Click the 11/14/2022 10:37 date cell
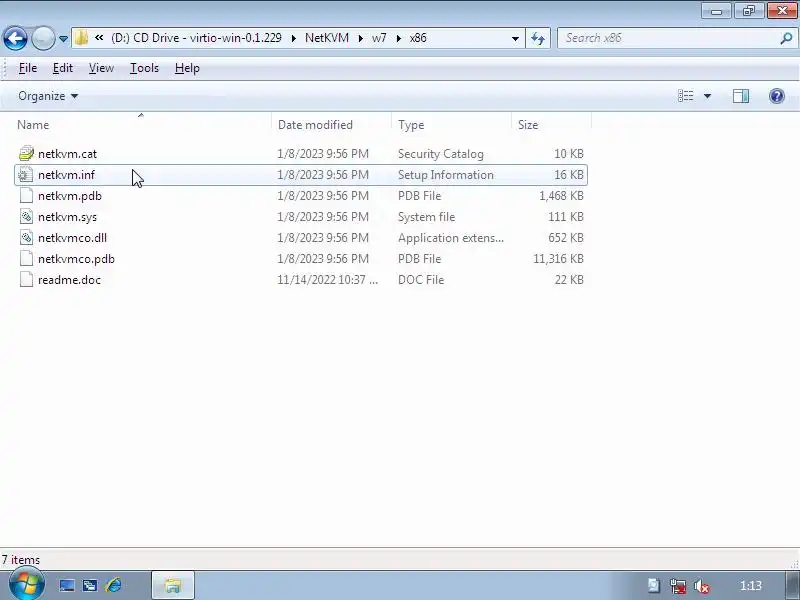Screen dimensions: 800x600 328,280
